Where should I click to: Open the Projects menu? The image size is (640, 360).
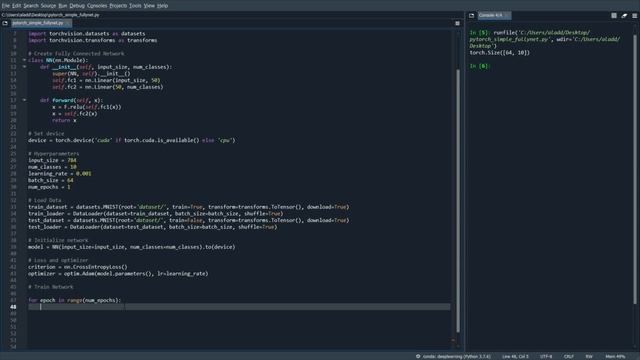click(x=118, y=6)
